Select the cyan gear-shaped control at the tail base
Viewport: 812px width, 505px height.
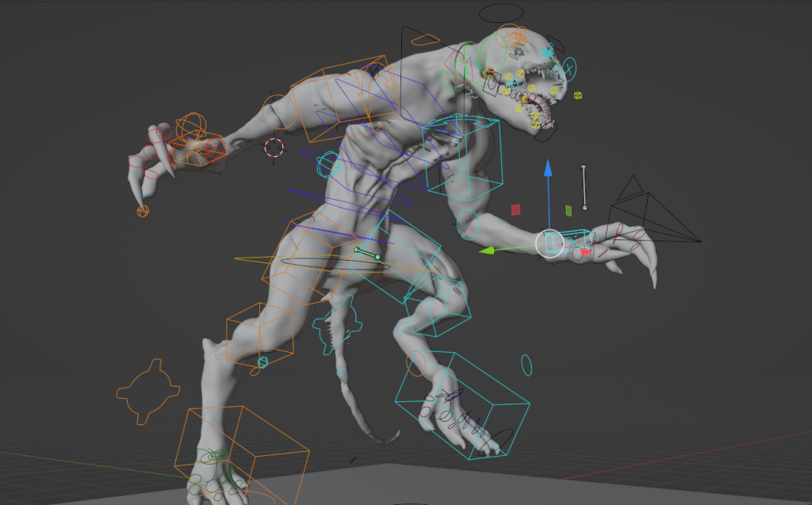click(336, 324)
